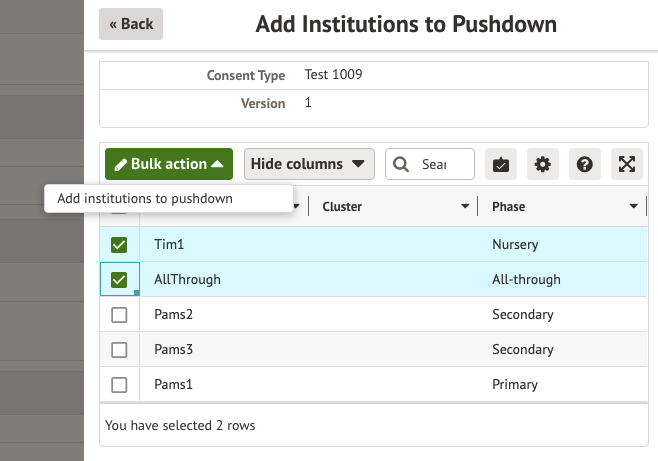
Task: Tick the Pams3 row checkbox
Action: (x=119, y=350)
